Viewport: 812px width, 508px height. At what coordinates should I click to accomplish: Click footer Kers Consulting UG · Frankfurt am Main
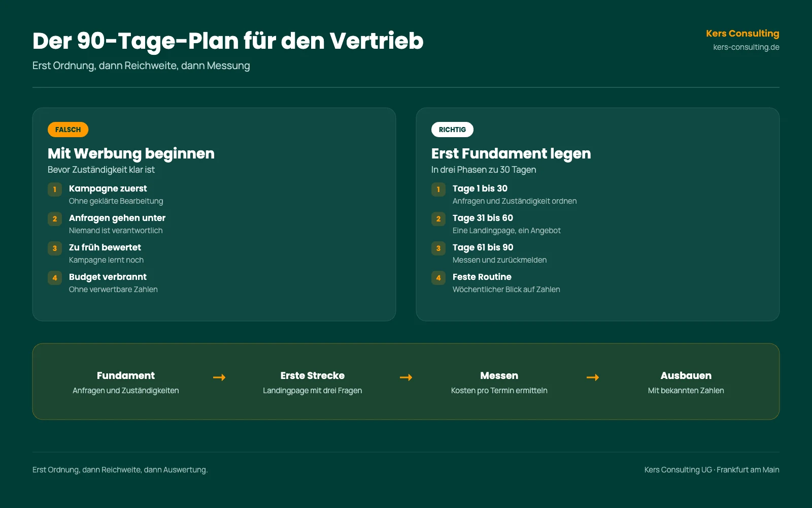712,470
